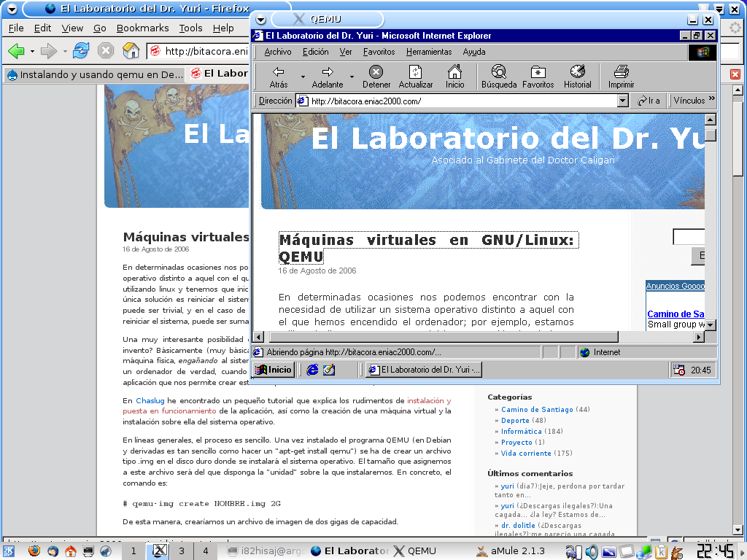Image resolution: width=747 pixels, height=560 pixels.
Task: Click the Windows Inicio start button
Action: (274, 370)
